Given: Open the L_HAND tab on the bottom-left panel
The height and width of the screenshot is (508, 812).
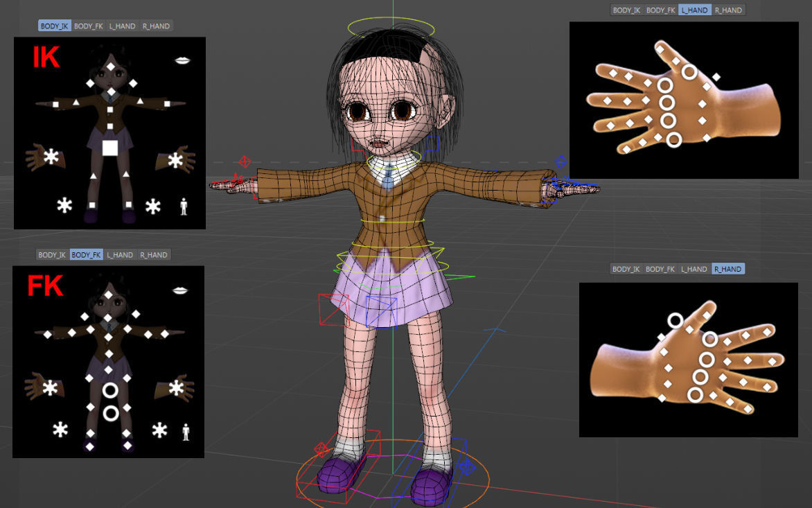Looking at the screenshot, I should [119, 254].
